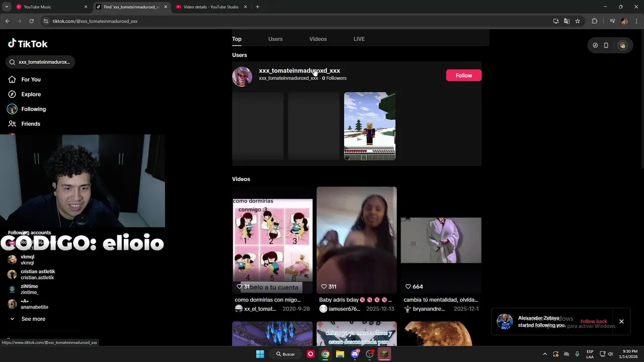Play the 'como dormirias conmigo' video
The image size is (644, 362).
coord(272,240)
